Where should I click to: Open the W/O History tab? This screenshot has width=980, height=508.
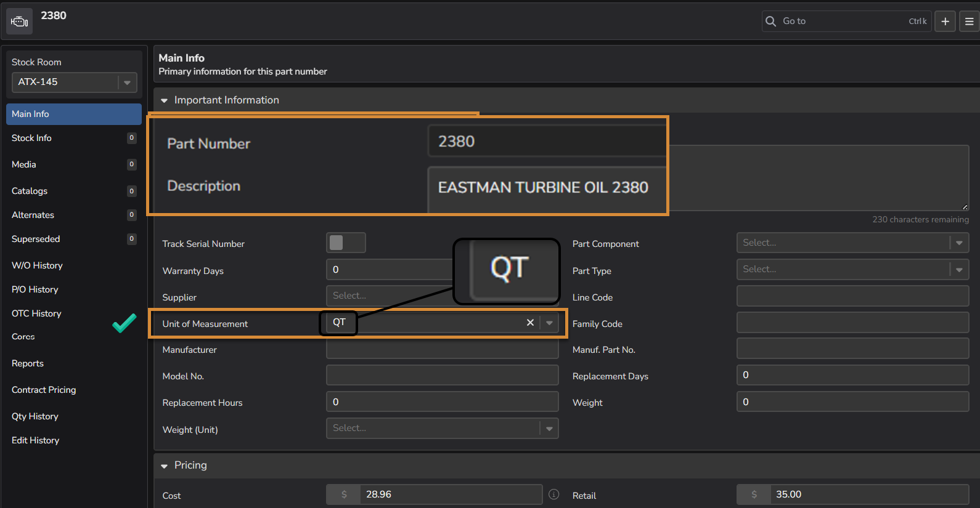tap(37, 265)
